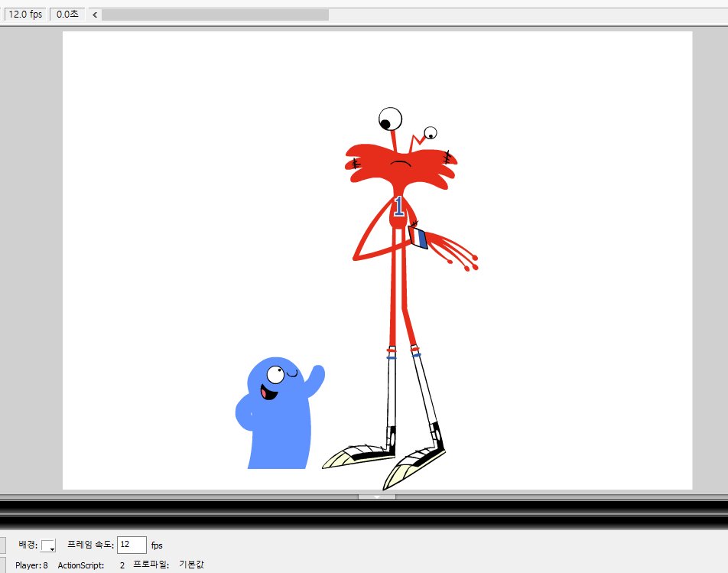Click the 프레임 속도 label
This screenshot has height=573, width=728.
pos(90,545)
